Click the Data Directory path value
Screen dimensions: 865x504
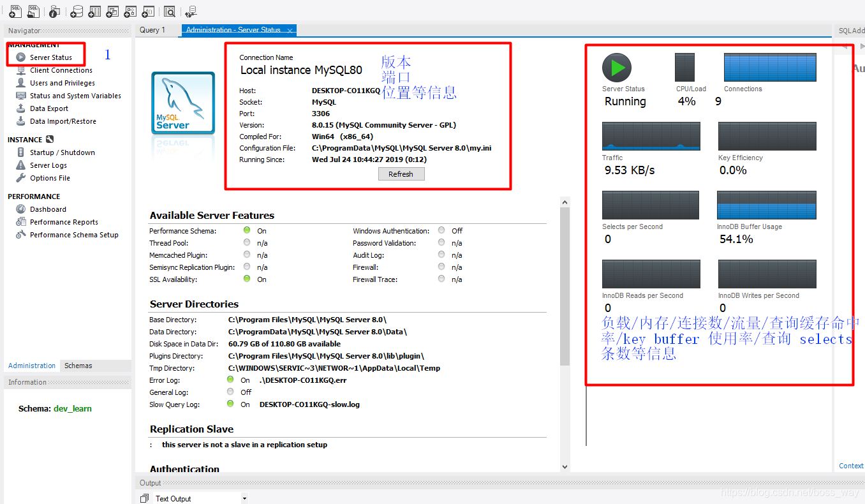[318, 332]
